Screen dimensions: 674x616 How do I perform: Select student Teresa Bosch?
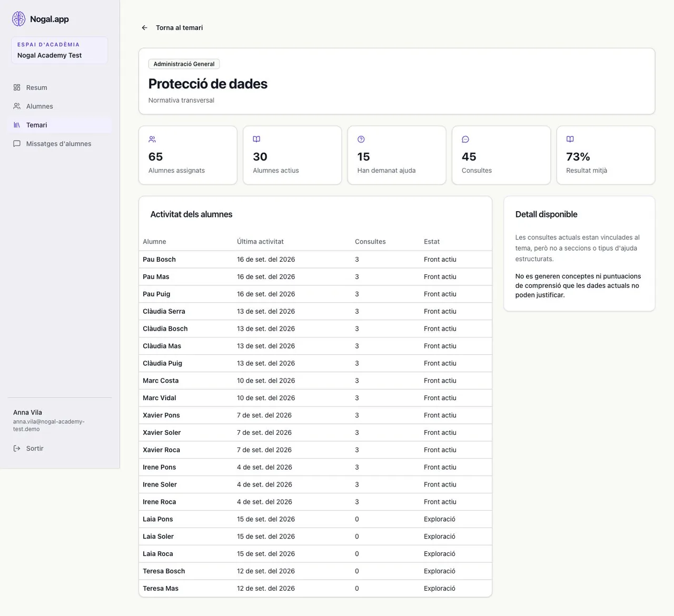(x=164, y=571)
